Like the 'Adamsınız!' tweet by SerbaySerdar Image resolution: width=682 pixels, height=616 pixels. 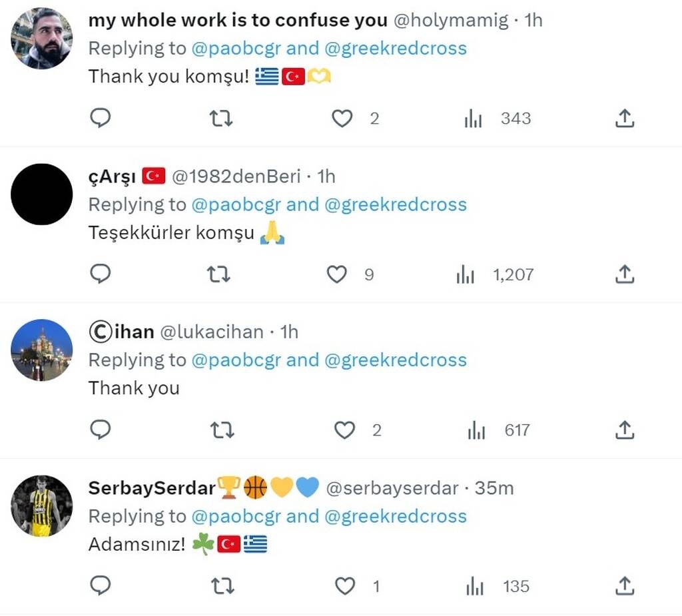pyautogui.click(x=344, y=586)
